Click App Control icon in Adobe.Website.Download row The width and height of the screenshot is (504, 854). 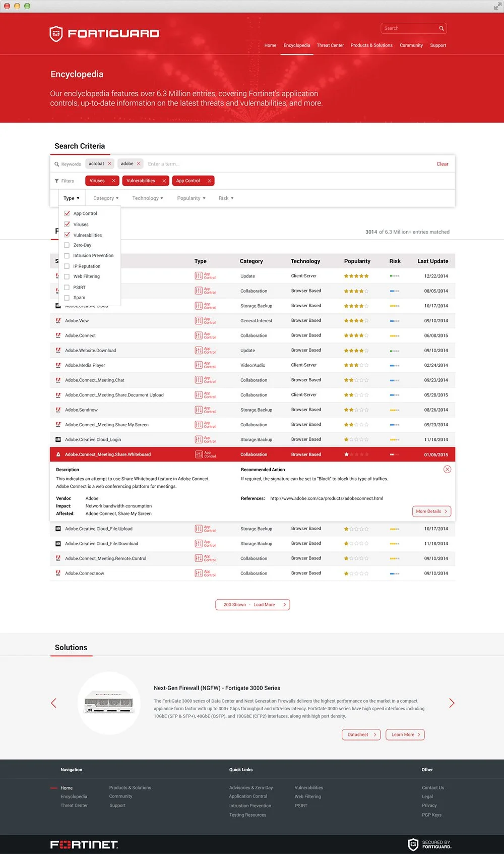199,350
